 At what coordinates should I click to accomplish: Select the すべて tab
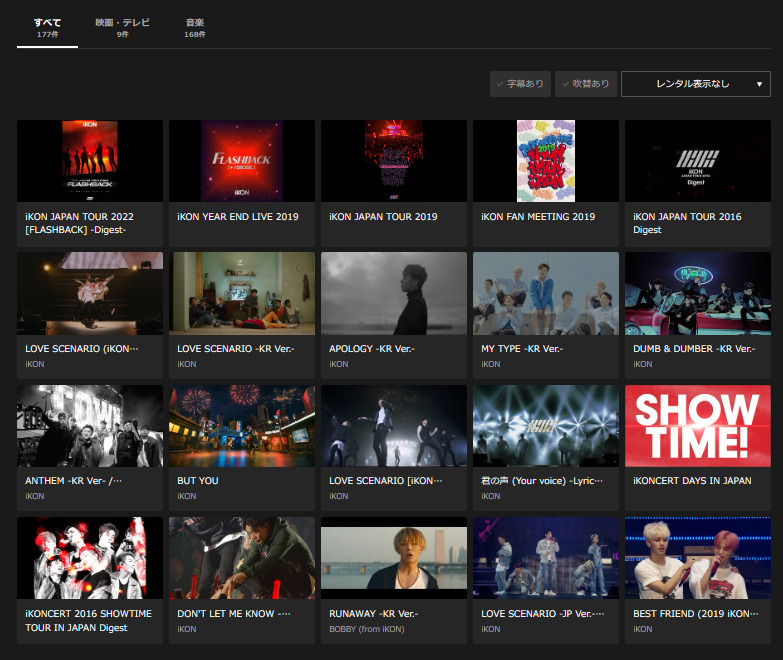tap(47, 27)
